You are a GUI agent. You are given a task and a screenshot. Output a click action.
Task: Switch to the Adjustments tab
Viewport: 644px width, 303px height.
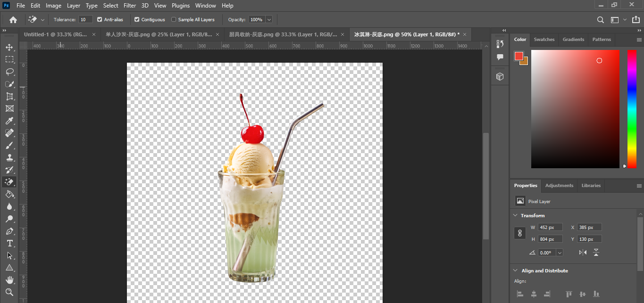[x=559, y=186]
